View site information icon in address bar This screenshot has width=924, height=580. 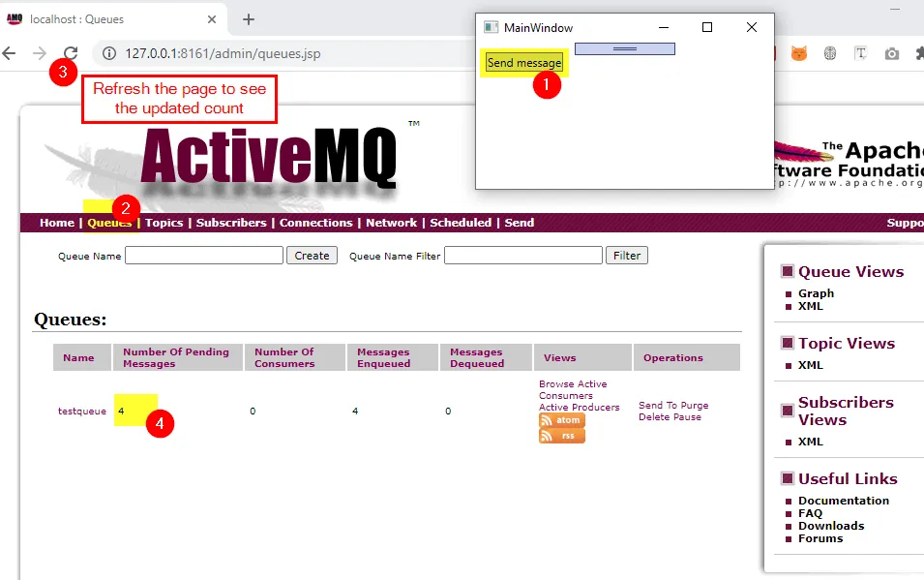tap(109, 53)
